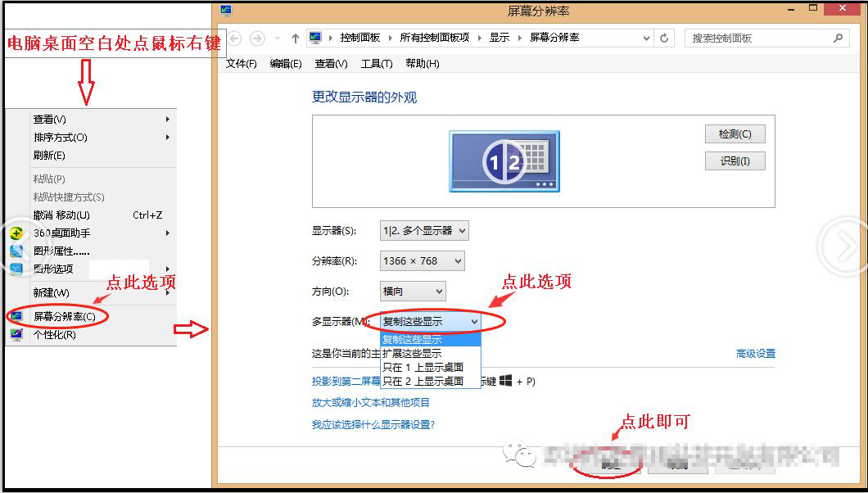Click the back navigation arrow
Viewport: 868px width, 493px height.
(x=235, y=38)
